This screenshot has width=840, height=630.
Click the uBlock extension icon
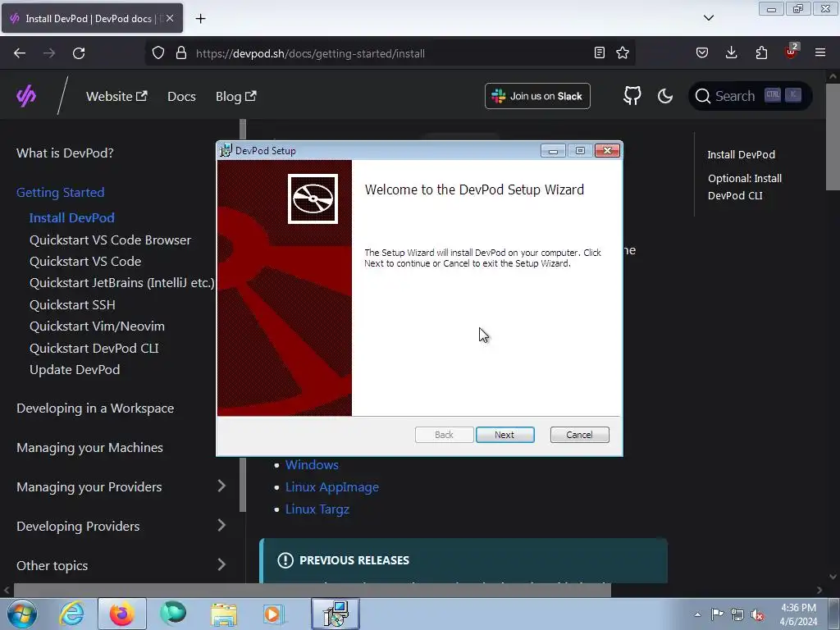[x=792, y=52]
